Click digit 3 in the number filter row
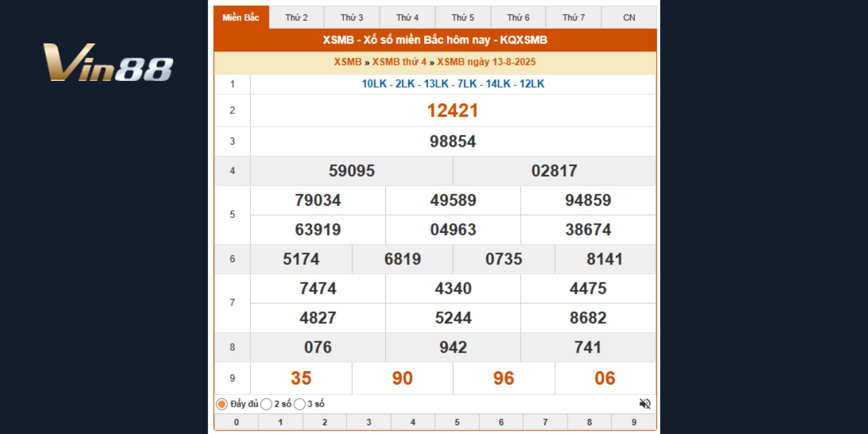The height and width of the screenshot is (434, 868). pyautogui.click(x=369, y=422)
